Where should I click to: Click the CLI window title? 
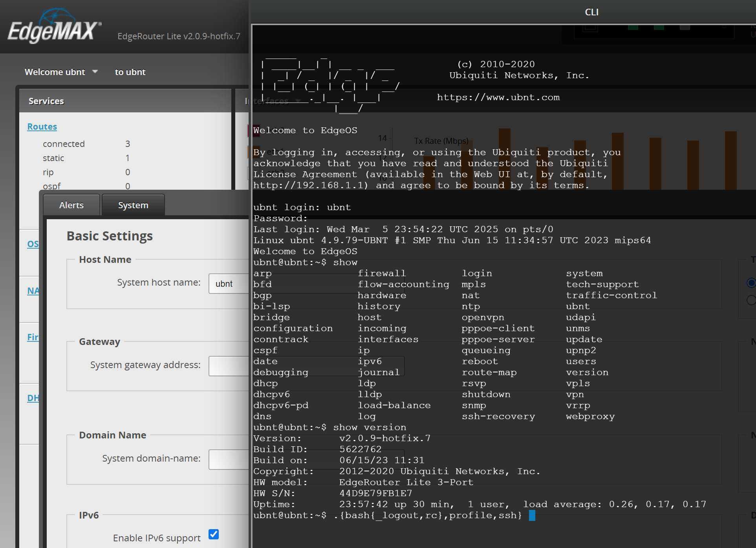tap(591, 12)
